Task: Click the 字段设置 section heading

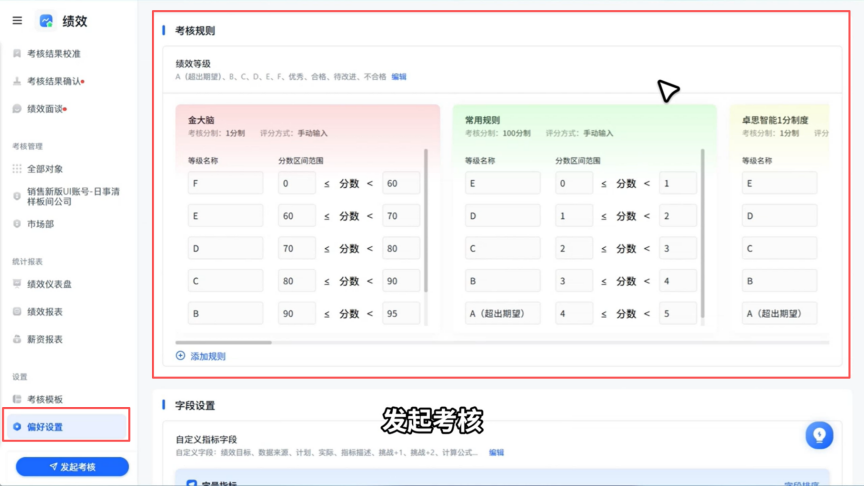Action: [x=195, y=406]
